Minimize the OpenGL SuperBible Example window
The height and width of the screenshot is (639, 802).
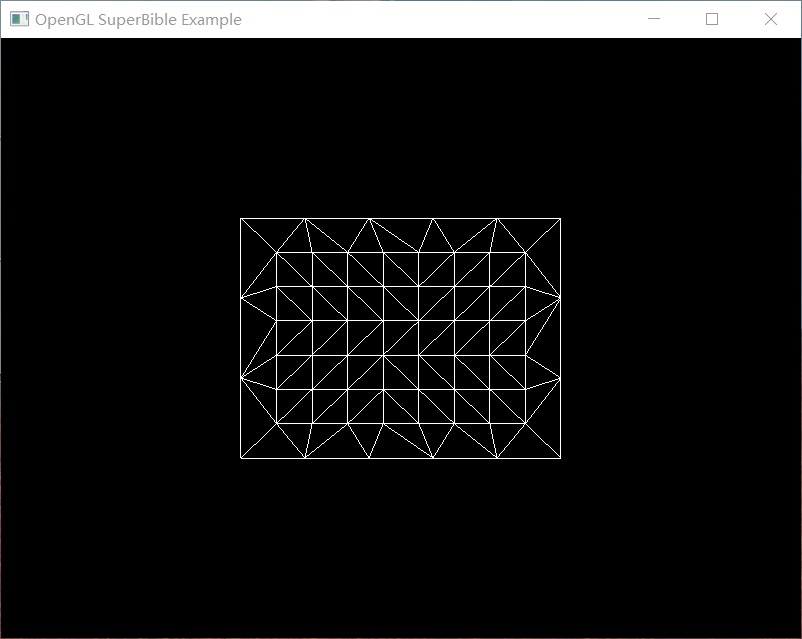pos(654,19)
